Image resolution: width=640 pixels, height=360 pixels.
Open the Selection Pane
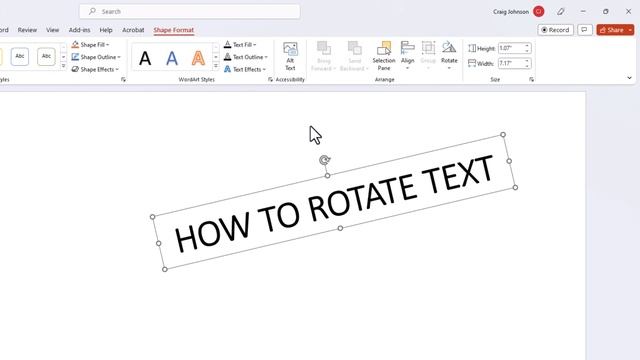[384, 56]
